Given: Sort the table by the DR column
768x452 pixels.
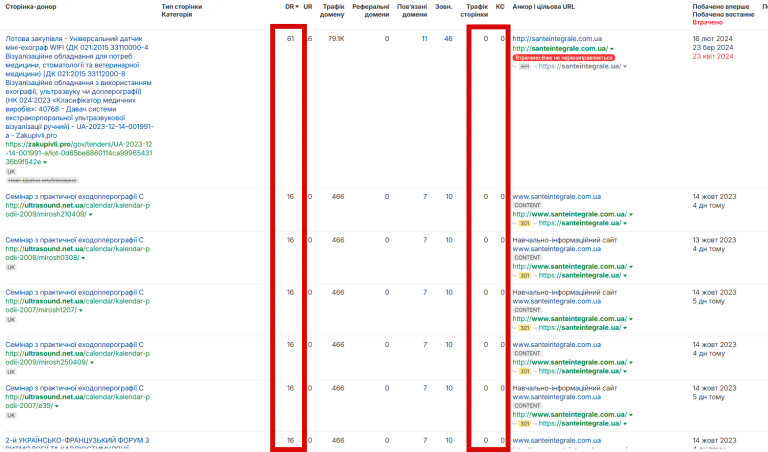Looking at the screenshot, I should [x=291, y=7].
